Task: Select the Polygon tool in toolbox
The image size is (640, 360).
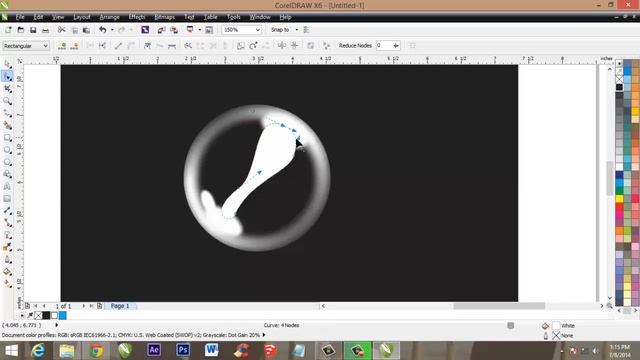Action: coord(7,162)
